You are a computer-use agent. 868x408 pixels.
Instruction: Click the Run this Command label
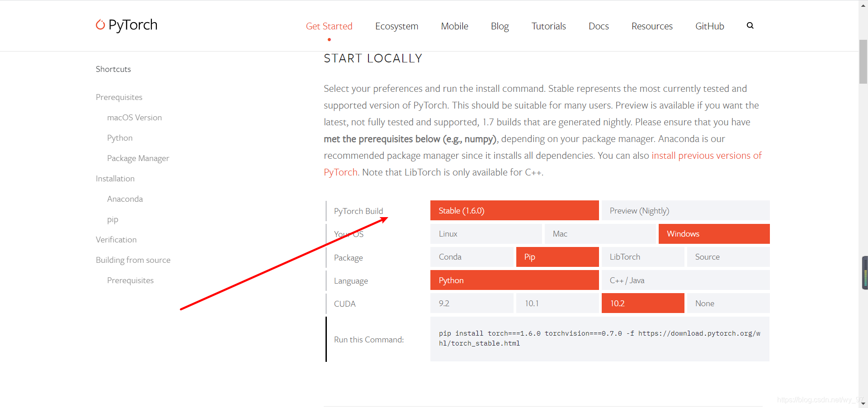369,340
